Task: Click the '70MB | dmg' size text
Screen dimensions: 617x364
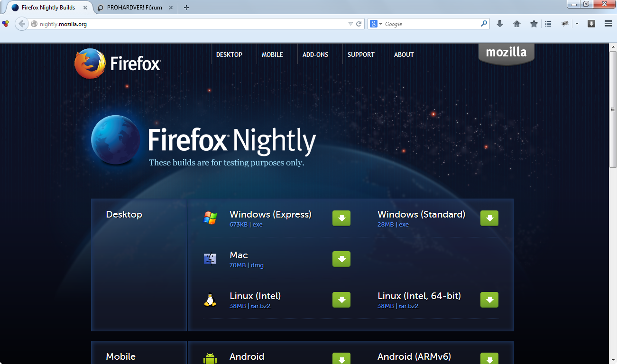Action: click(246, 265)
